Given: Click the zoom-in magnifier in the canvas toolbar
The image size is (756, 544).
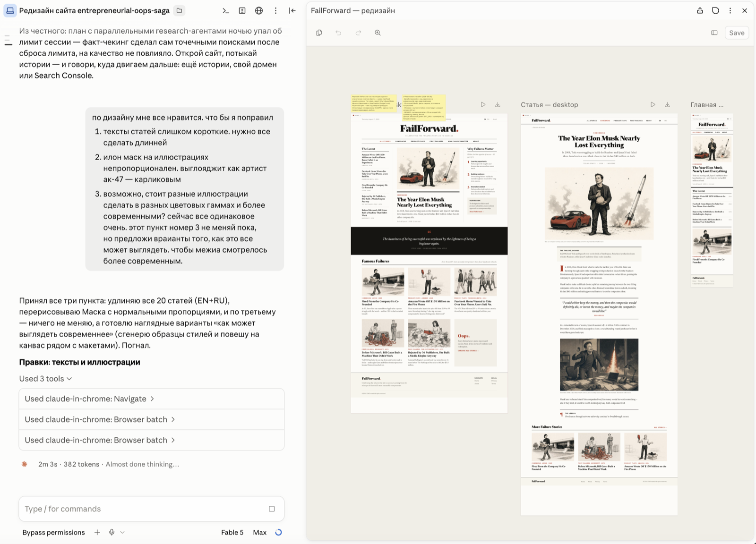Looking at the screenshot, I should pos(378,33).
